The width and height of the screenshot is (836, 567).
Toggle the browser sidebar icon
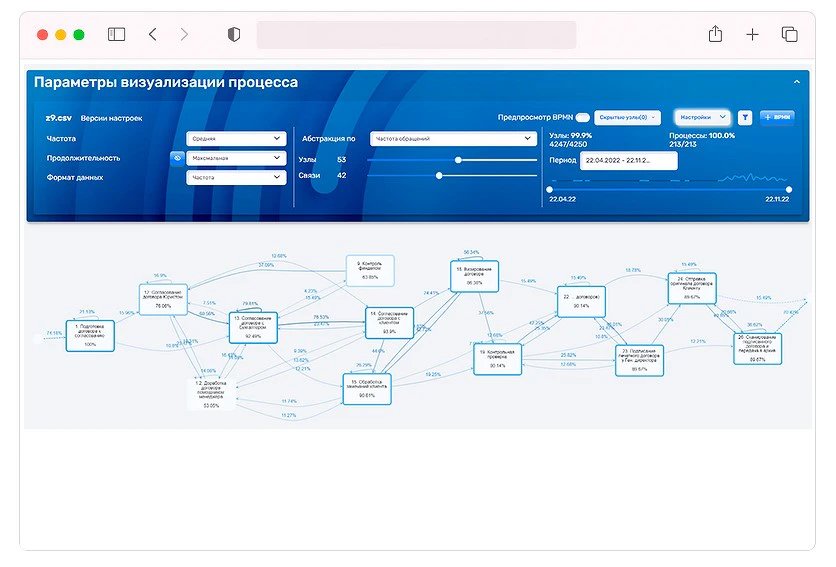coord(116,35)
